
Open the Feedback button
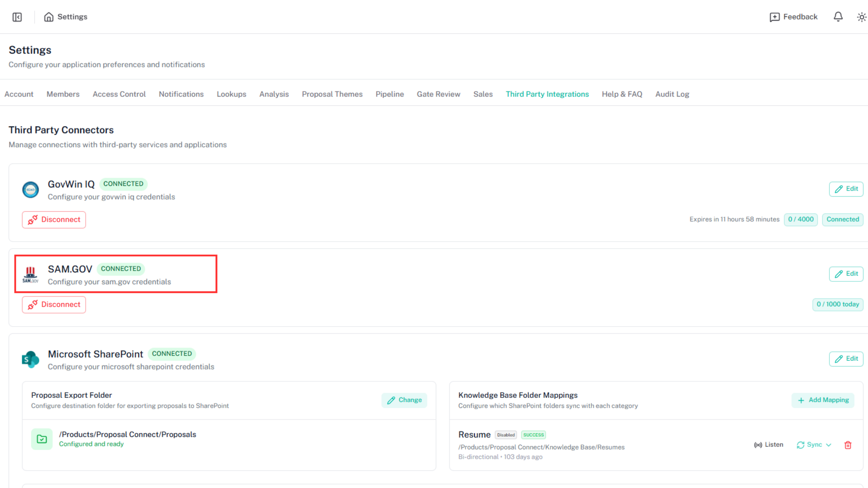pyautogui.click(x=794, y=17)
